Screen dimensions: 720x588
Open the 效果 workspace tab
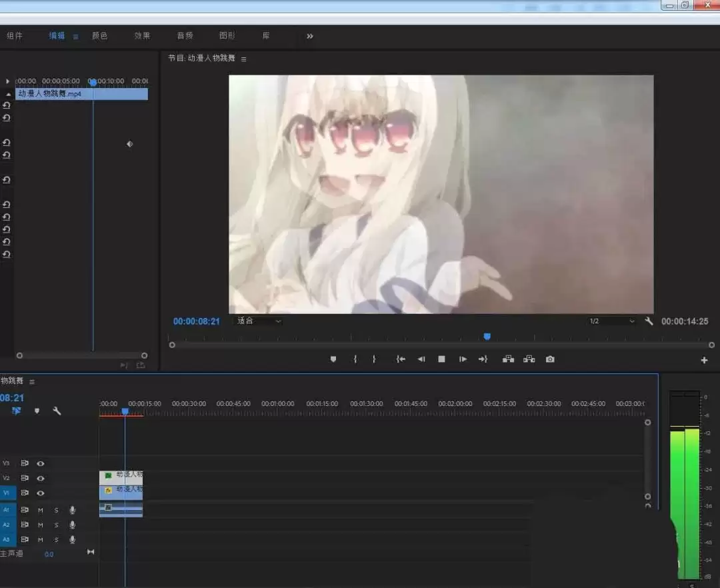pyautogui.click(x=143, y=36)
